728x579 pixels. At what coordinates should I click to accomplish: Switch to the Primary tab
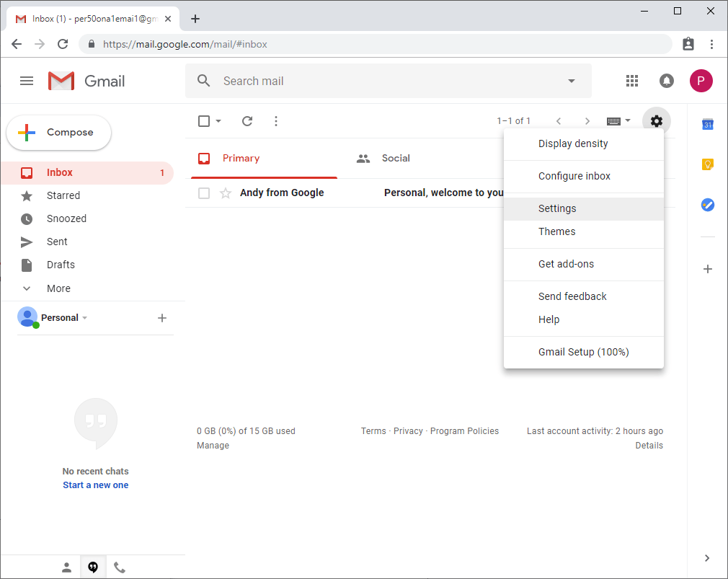click(x=265, y=159)
